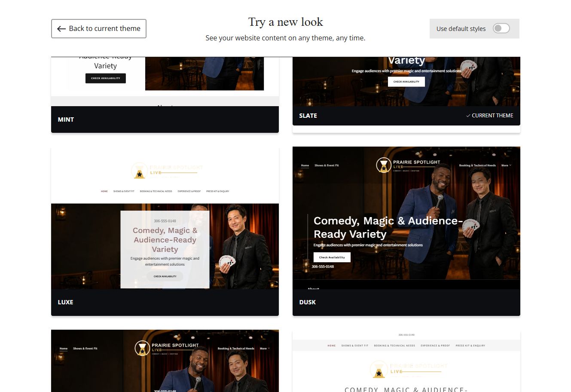
Task: Click "See your website content on any theme" subtitle
Action: 285,38
